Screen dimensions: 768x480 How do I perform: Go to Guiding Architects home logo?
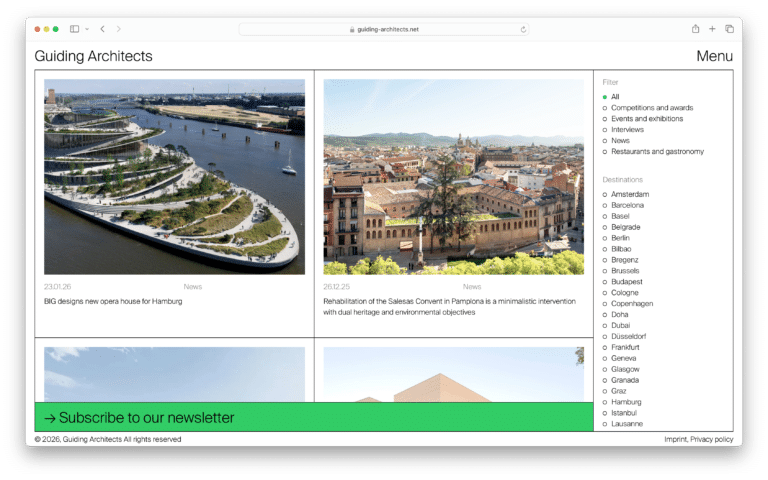(93, 56)
